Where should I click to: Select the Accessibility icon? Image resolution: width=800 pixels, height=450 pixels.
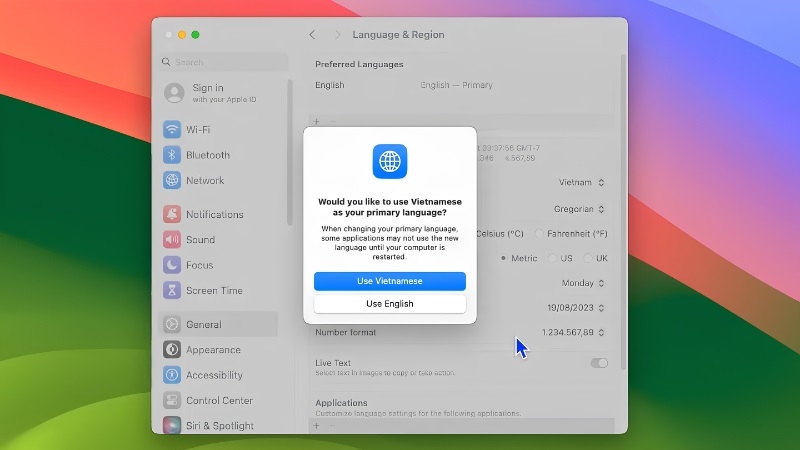click(x=172, y=375)
